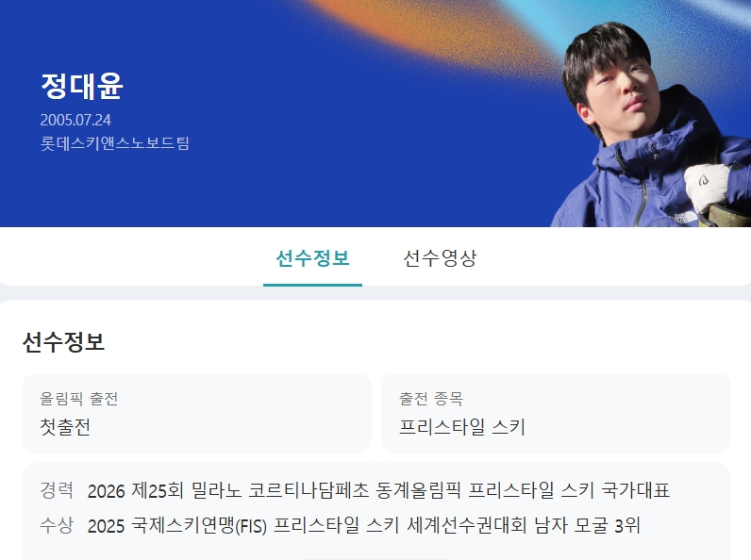The image size is (751, 560).
Task: Select the 프리스타일 스키 event value
Action: [x=462, y=426]
